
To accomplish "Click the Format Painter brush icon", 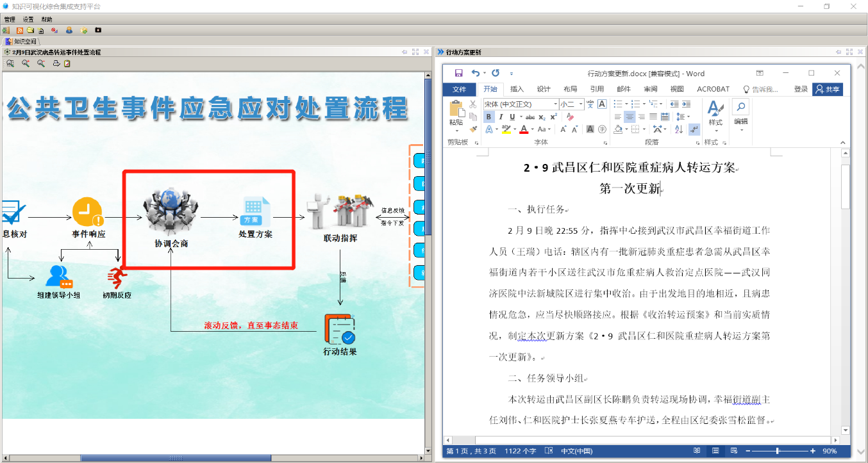I will coord(473,129).
